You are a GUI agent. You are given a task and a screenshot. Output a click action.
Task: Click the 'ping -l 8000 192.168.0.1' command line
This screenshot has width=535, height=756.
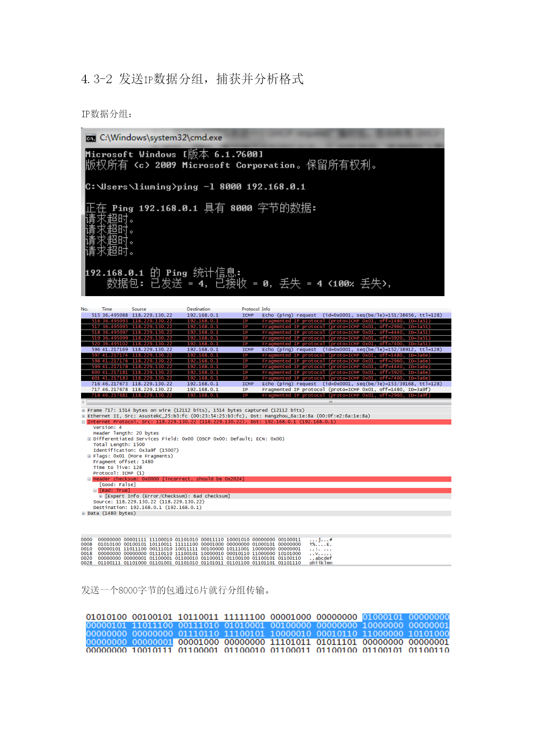[x=195, y=187]
